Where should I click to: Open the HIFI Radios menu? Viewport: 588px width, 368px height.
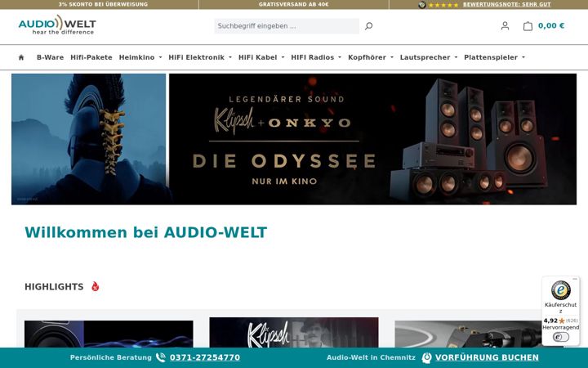point(312,57)
